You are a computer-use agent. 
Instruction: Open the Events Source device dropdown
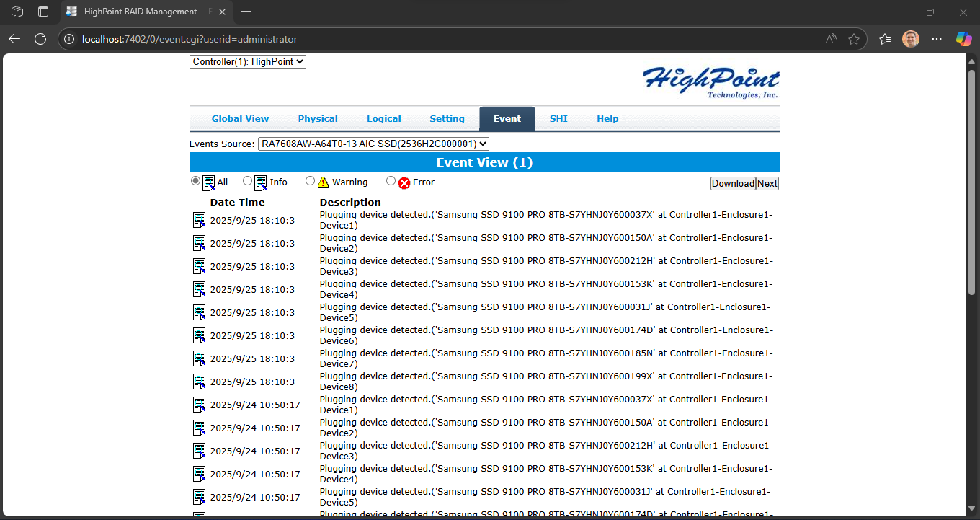(373, 144)
